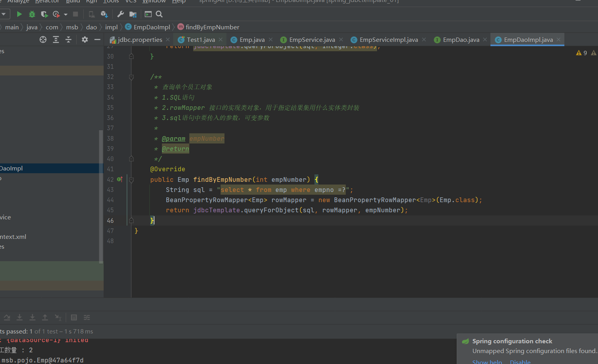Click 'dao' in the breadcrumb path
The image size is (598, 364).
(x=91, y=27)
